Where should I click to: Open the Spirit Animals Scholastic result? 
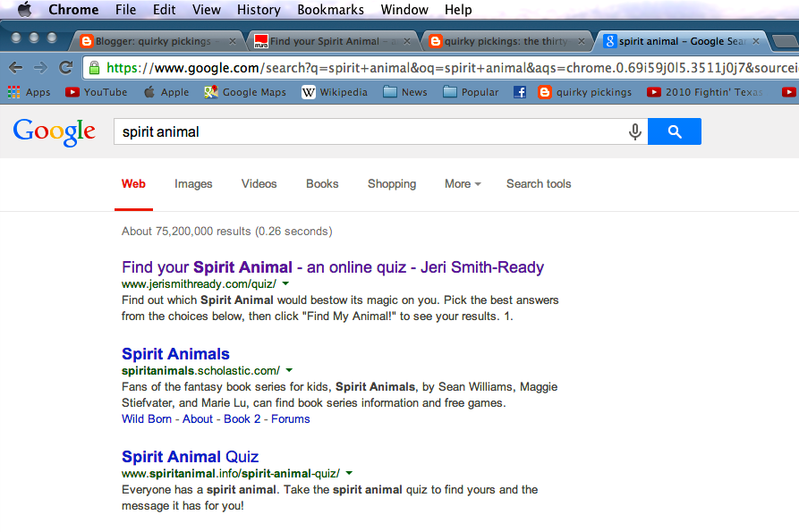click(x=175, y=354)
